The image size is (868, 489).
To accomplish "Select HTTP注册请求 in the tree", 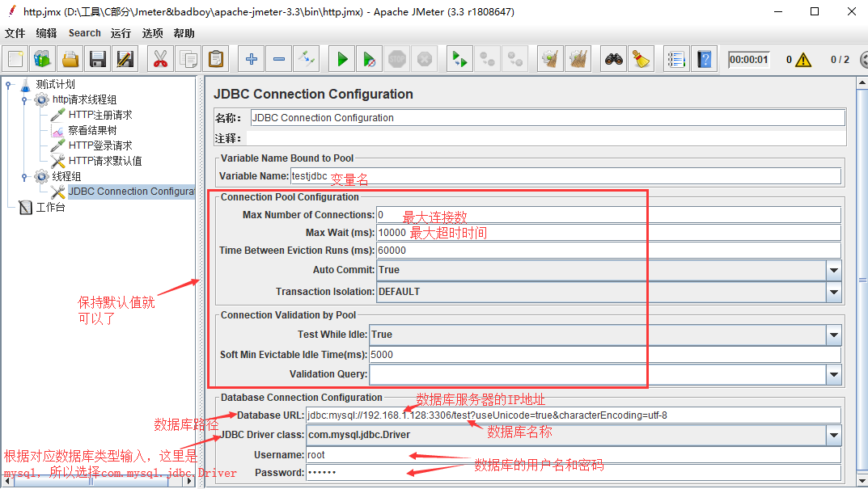I will [100, 115].
